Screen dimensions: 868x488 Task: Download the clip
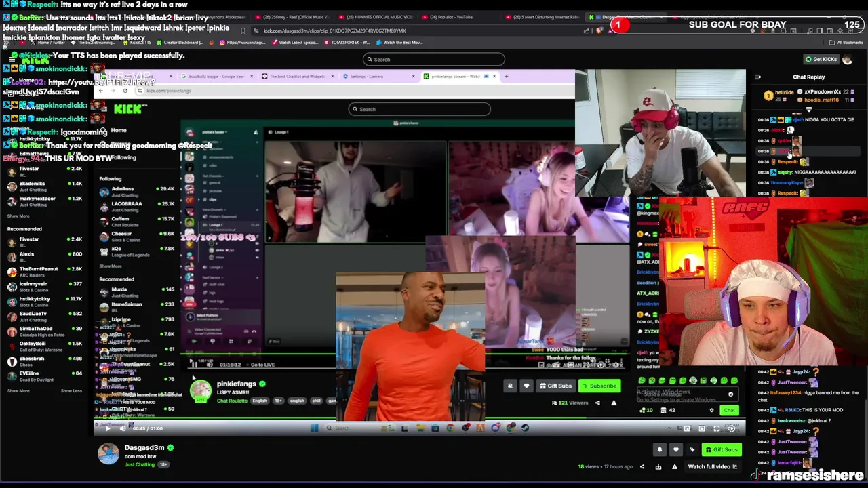coord(658,466)
